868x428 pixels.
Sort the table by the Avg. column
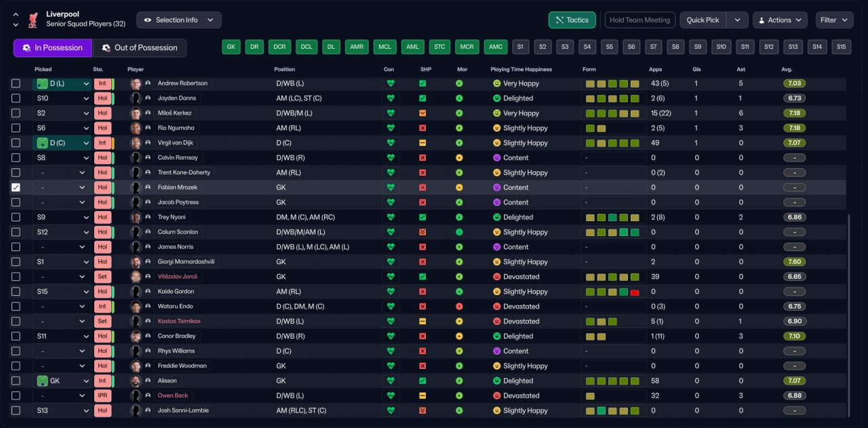point(787,69)
